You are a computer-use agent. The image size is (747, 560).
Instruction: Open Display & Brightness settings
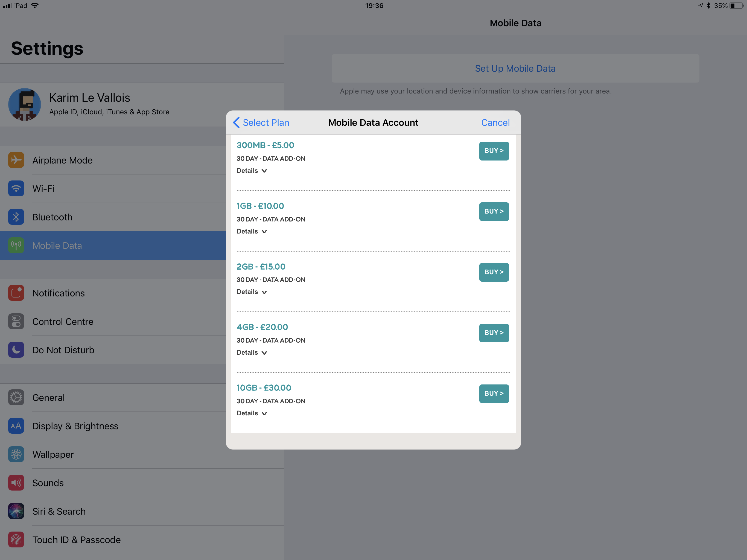point(113,426)
